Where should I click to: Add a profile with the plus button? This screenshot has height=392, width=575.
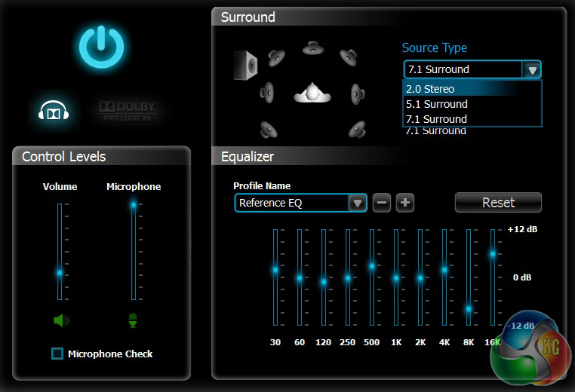pyautogui.click(x=405, y=203)
